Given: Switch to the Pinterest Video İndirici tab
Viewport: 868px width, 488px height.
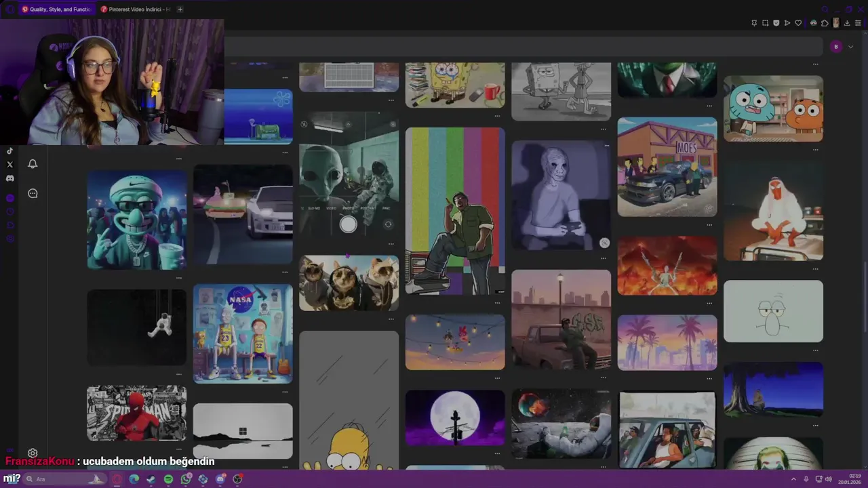Looking at the screenshot, I should click(136, 9).
